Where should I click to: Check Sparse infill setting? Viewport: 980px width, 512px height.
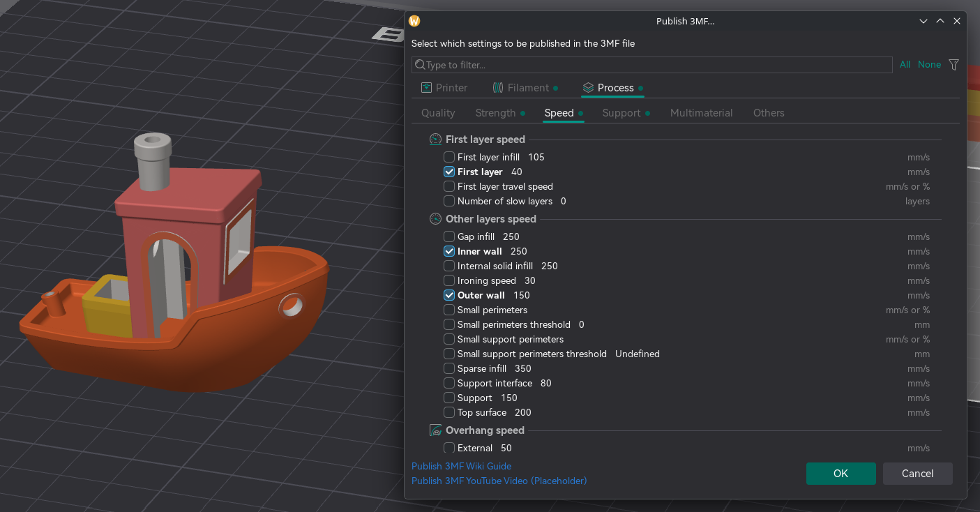click(x=449, y=368)
